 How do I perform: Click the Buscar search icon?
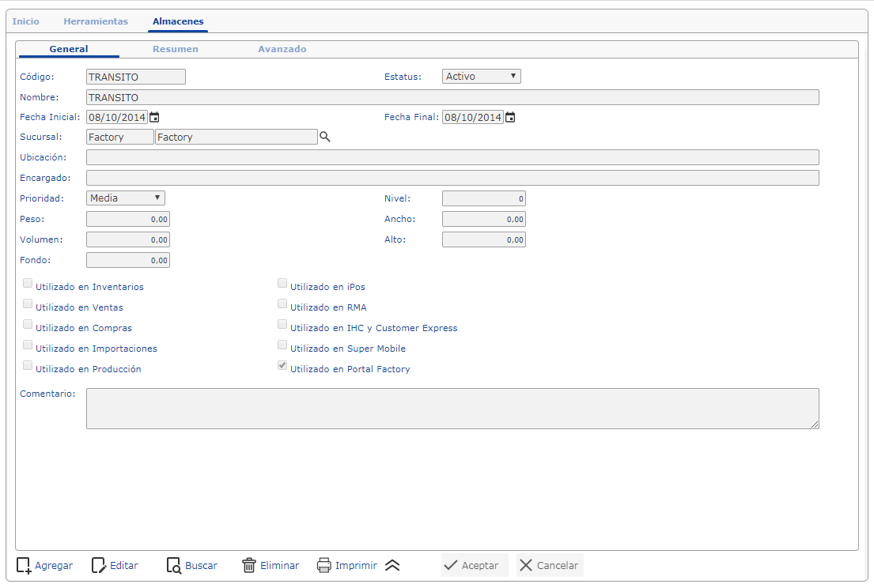coord(174,565)
